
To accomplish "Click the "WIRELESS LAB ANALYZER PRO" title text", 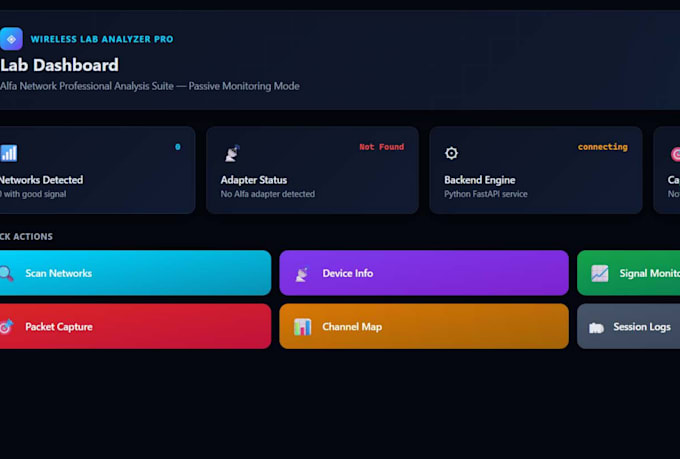I will (102, 39).
